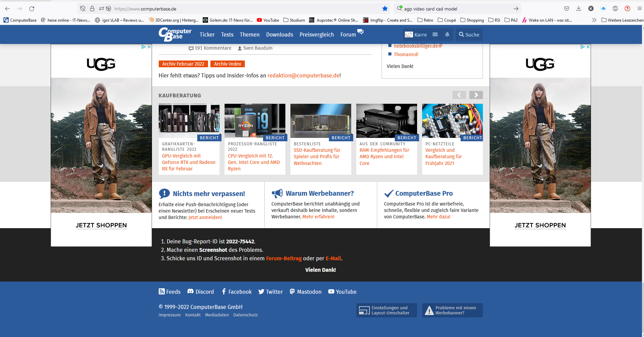Screen dimensions: 644x337
Task: Open the Studium bookmarks folder
Action: 294,20
